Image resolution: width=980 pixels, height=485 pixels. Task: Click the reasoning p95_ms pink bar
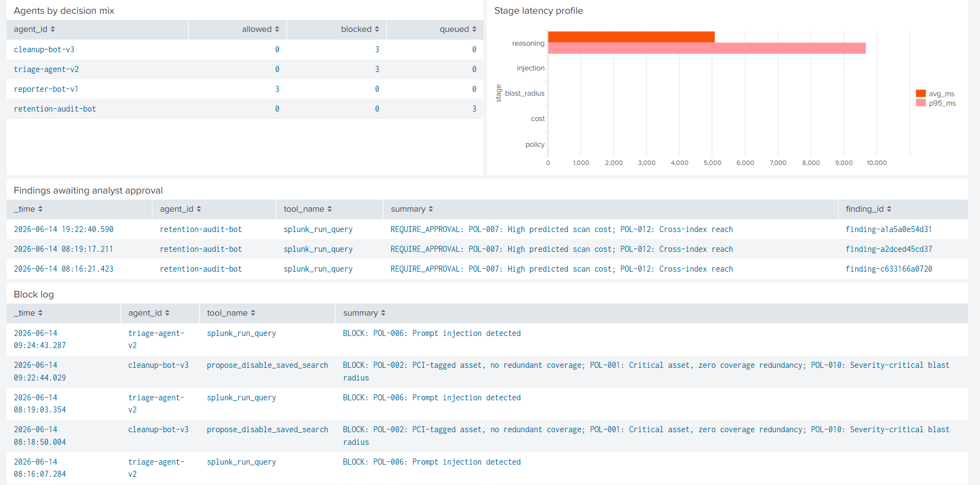pyautogui.click(x=707, y=48)
